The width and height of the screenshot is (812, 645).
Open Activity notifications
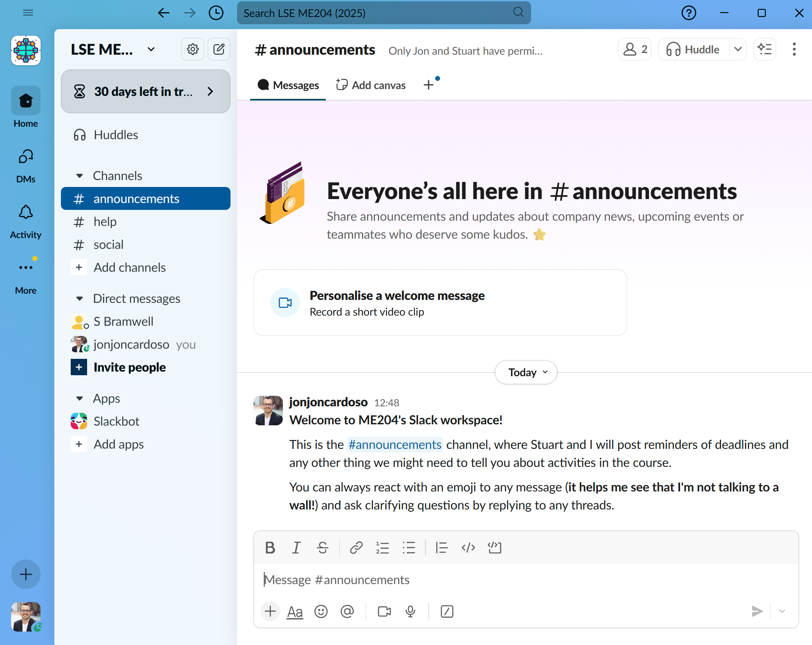tap(26, 222)
